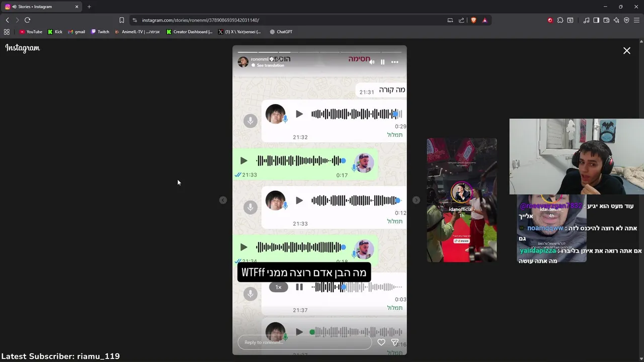Screen dimensions: 644x362
Task: Go to the next story arrow
Action: pyautogui.click(x=416, y=200)
